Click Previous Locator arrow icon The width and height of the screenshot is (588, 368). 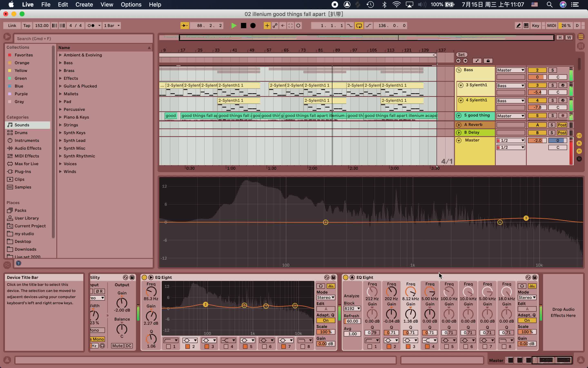tap(459, 61)
